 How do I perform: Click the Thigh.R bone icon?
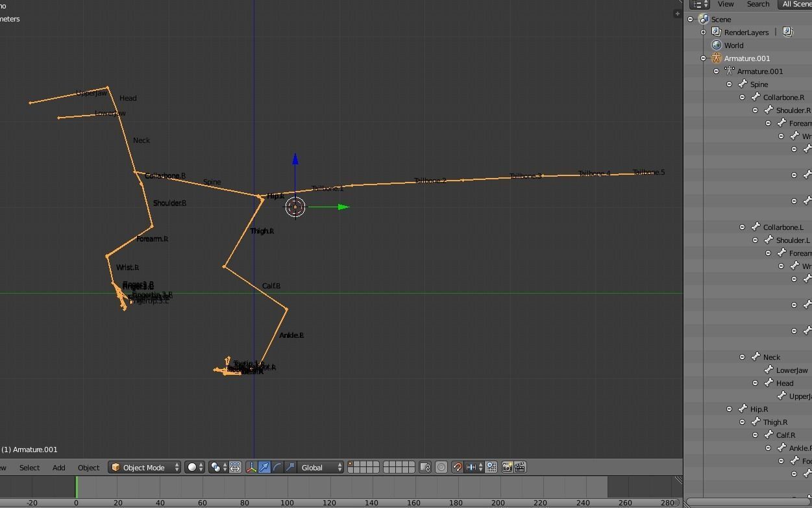pyautogui.click(x=756, y=422)
